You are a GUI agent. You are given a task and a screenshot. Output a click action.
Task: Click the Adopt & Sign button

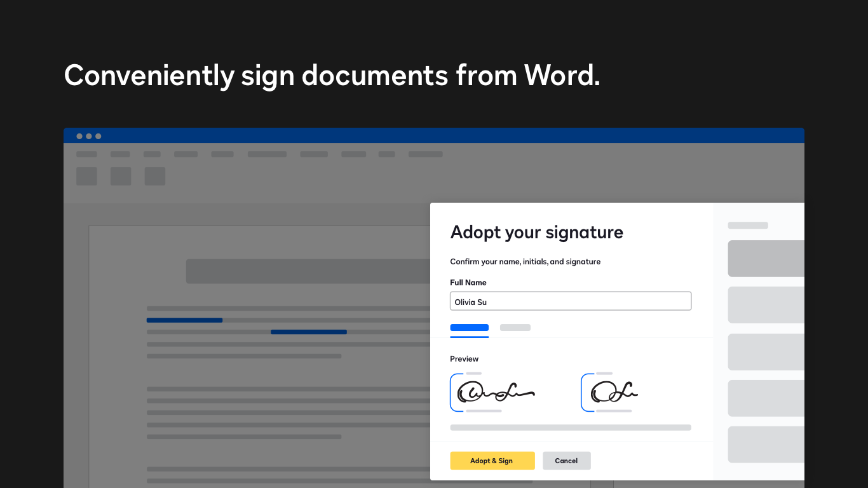492,461
